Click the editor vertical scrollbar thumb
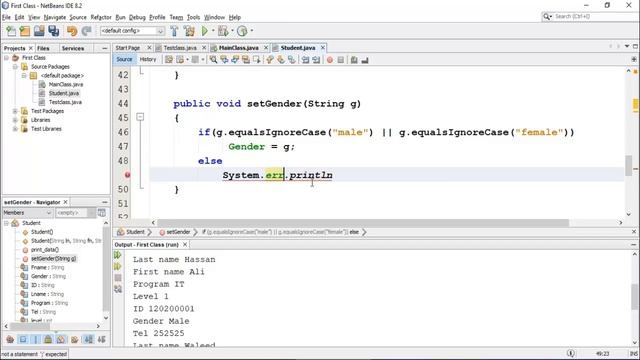The image size is (640, 360). pyautogui.click(x=629, y=165)
